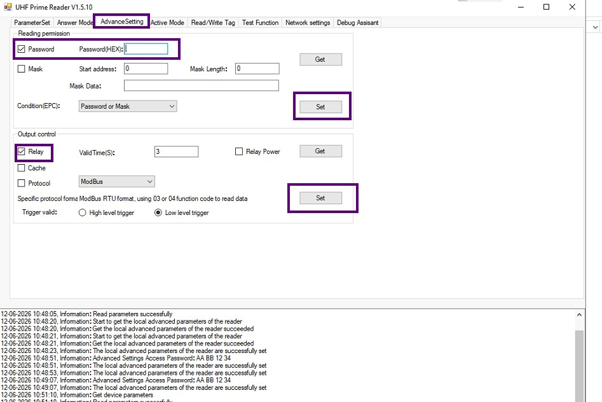Click the 'Specific protocol format' description text

[x=132, y=199]
